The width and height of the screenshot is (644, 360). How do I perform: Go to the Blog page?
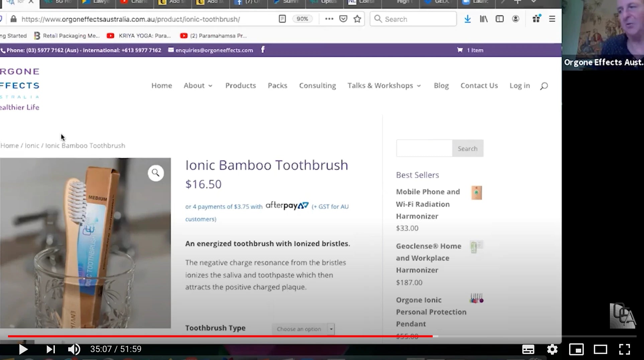tap(441, 86)
